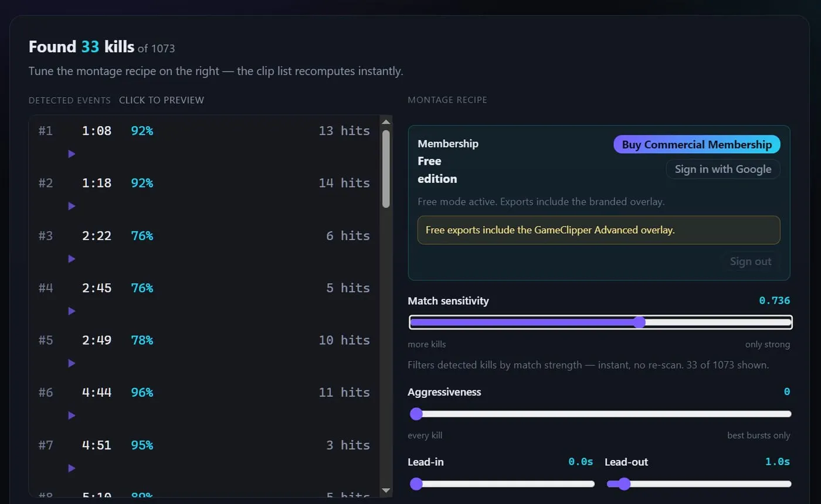The width and height of the screenshot is (821, 504).
Task: Click the 95% match score of event #7
Action: (142, 445)
